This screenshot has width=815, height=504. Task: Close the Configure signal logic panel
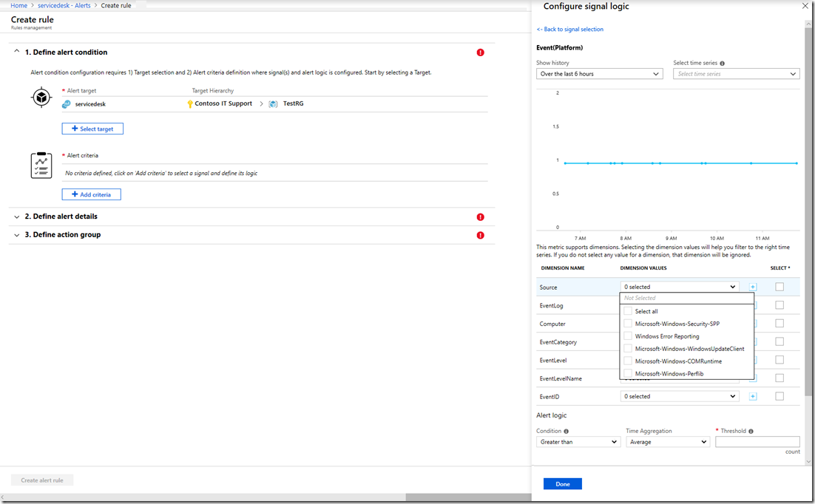[x=805, y=6]
